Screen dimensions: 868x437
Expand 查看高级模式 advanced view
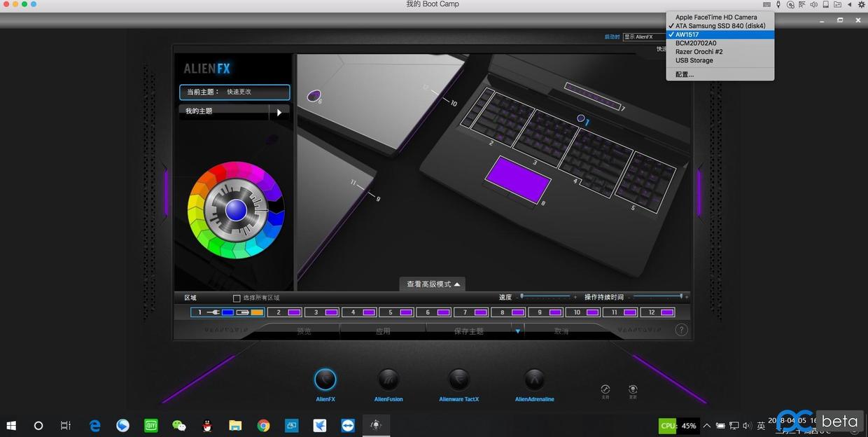pyautogui.click(x=433, y=284)
